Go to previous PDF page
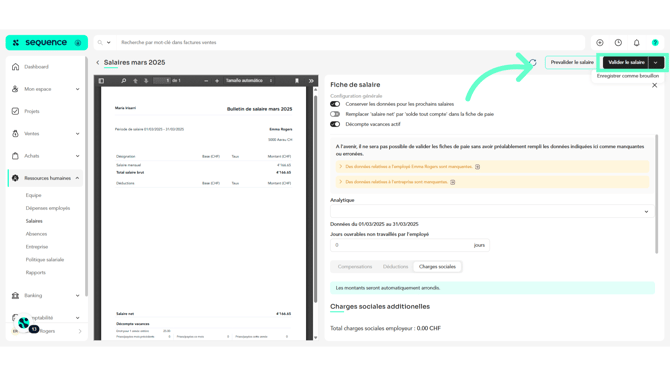 click(x=135, y=80)
